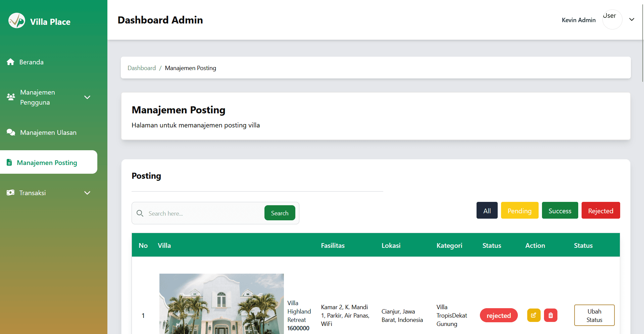Filter postings by Pending
644x334 pixels.
click(x=519, y=210)
